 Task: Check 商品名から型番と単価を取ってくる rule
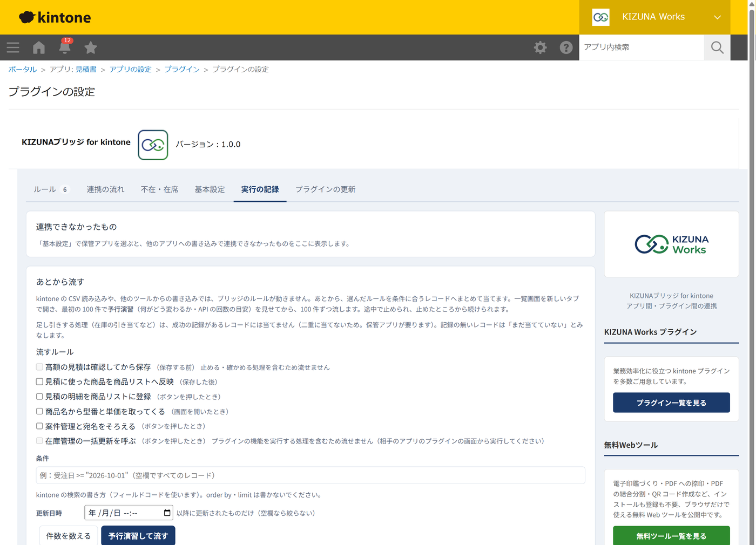39,411
